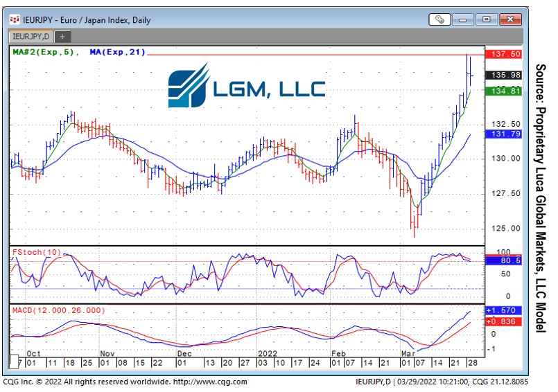Select the IEURJPY,D tab
Image resolution: width=558 pixels, height=392 pixels.
(x=31, y=36)
